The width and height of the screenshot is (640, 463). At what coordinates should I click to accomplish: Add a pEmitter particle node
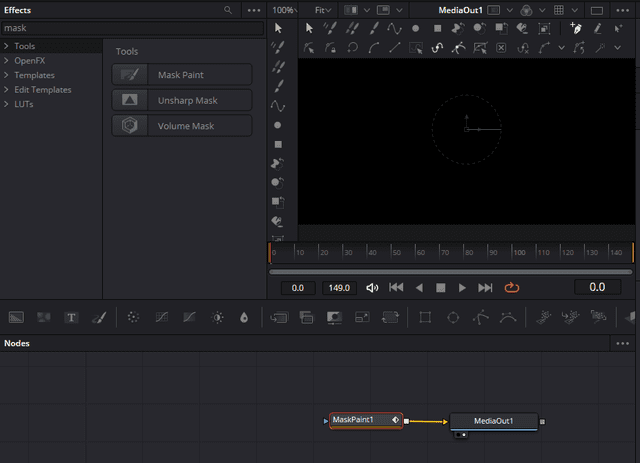click(x=543, y=317)
